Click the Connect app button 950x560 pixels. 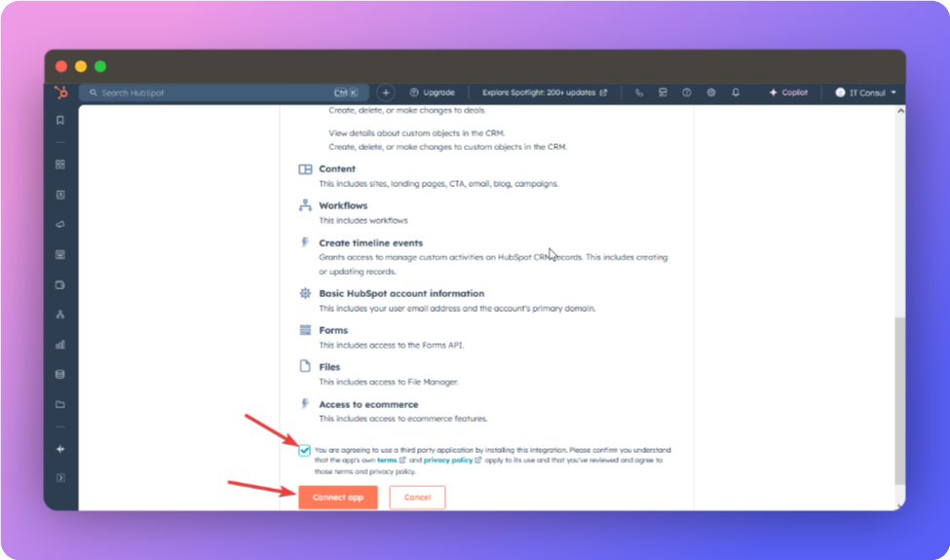coord(338,497)
